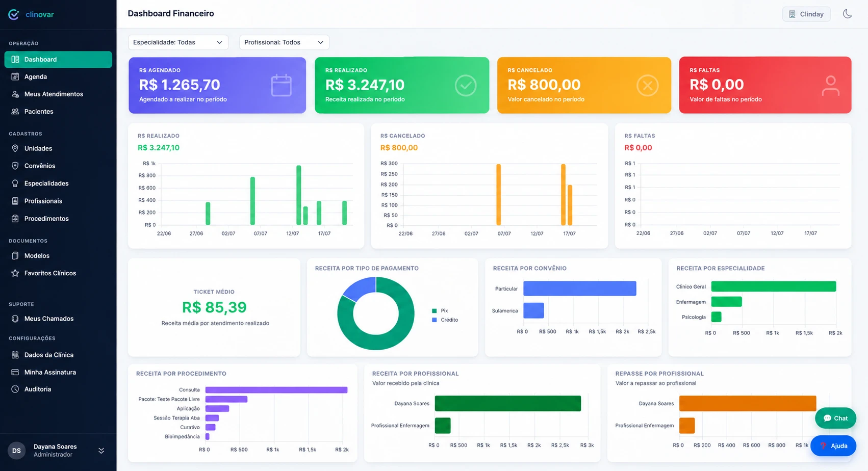This screenshot has width=868, height=471.
Task: Open Auditoria link in sidebar
Action: tap(58, 389)
